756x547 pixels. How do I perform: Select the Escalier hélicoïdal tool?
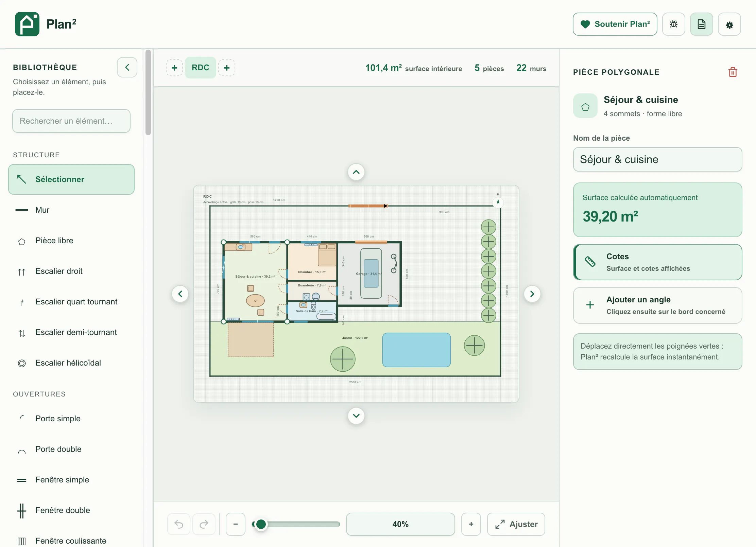71,363
